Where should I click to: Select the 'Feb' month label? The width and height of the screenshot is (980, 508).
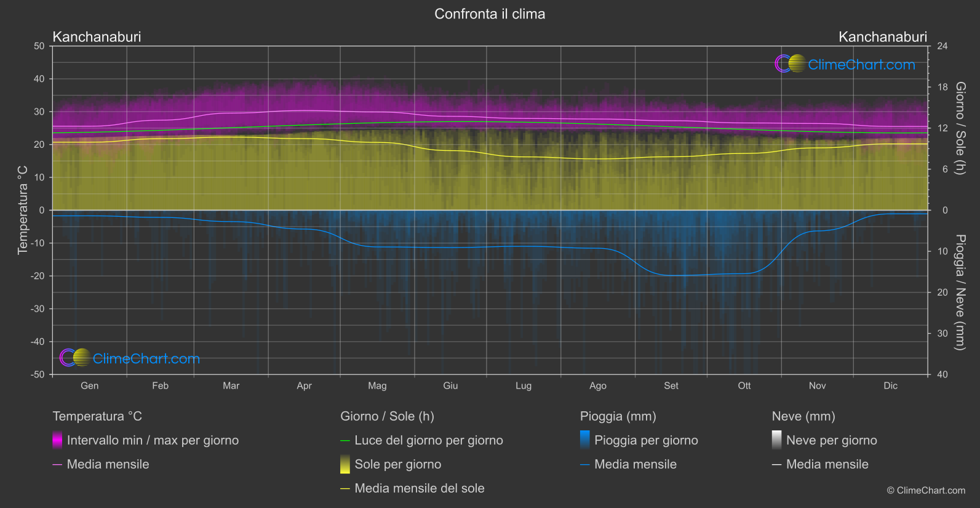[160, 385]
